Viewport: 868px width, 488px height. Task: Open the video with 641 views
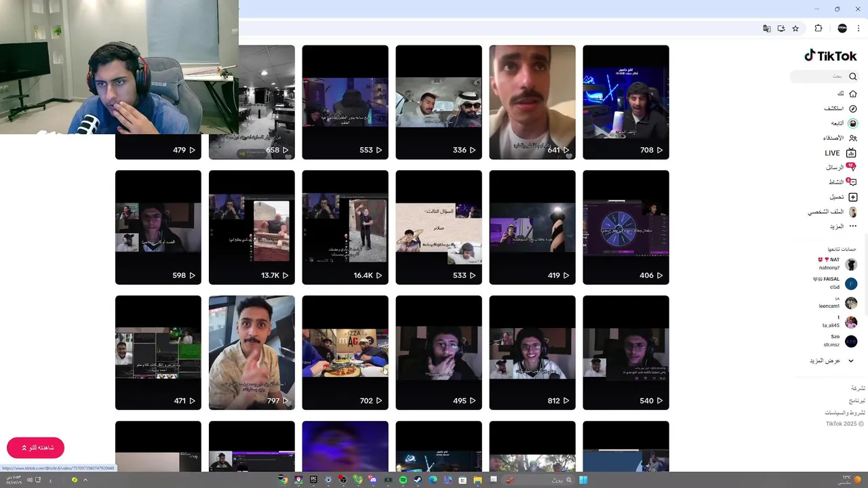point(532,102)
